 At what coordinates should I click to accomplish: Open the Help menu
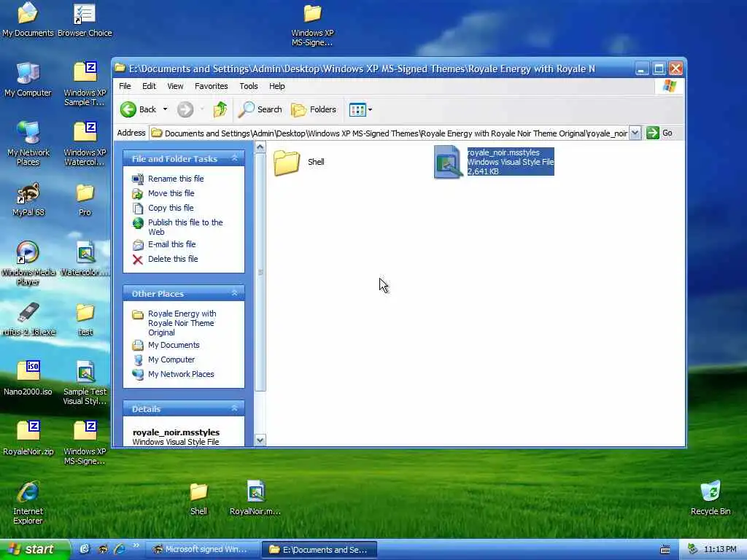point(276,86)
